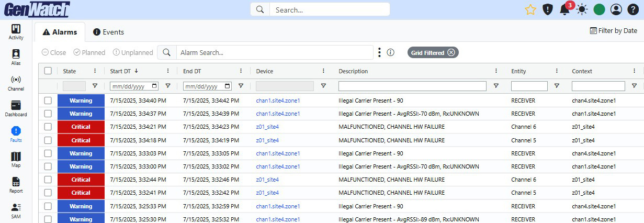
Task: Click the Planned button
Action: tap(89, 52)
